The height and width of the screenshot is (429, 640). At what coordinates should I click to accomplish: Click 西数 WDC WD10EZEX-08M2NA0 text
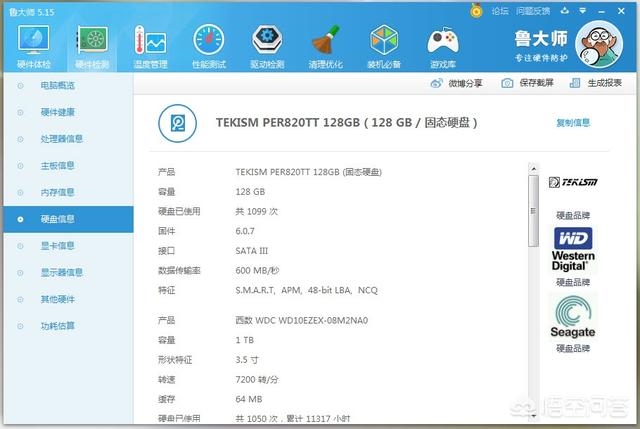point(302,320)
